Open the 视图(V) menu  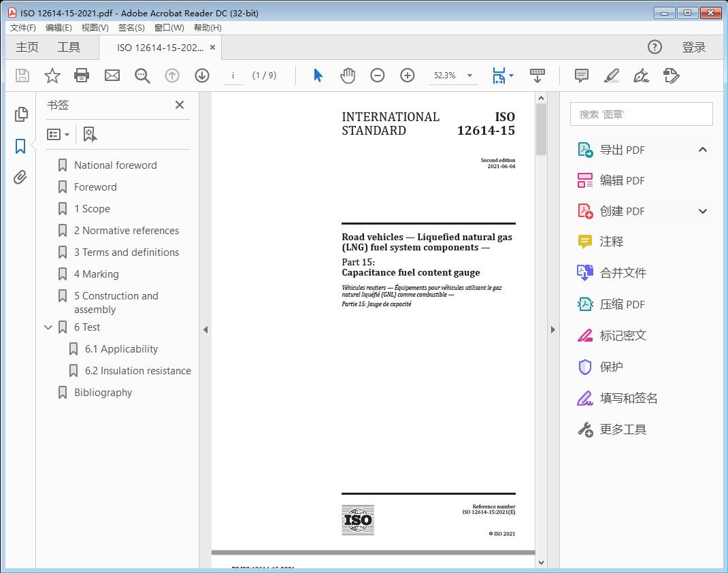[95, 28]
